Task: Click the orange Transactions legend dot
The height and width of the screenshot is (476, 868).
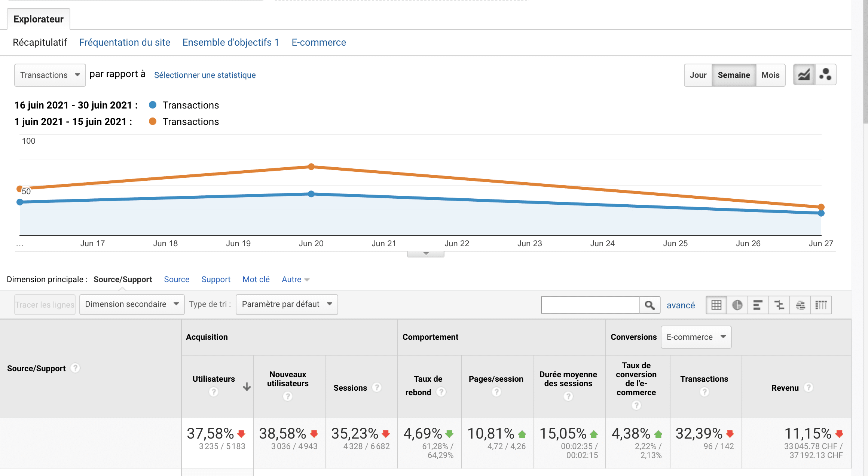Action: click(153, 121)
